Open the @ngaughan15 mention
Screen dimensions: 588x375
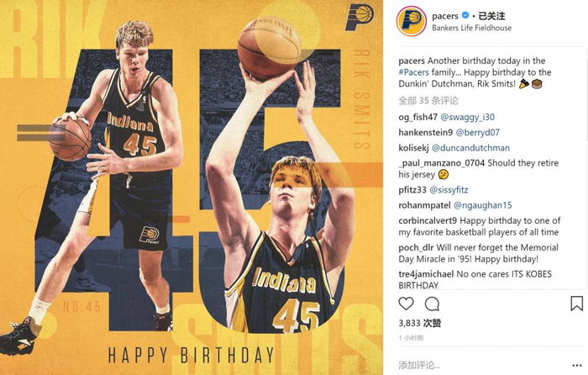click(x=483, y=205)
